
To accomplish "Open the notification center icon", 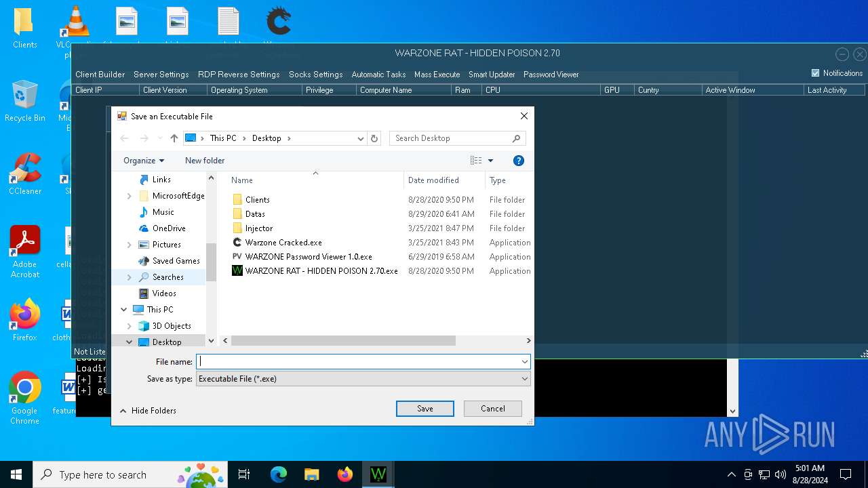I will (846, 474).
